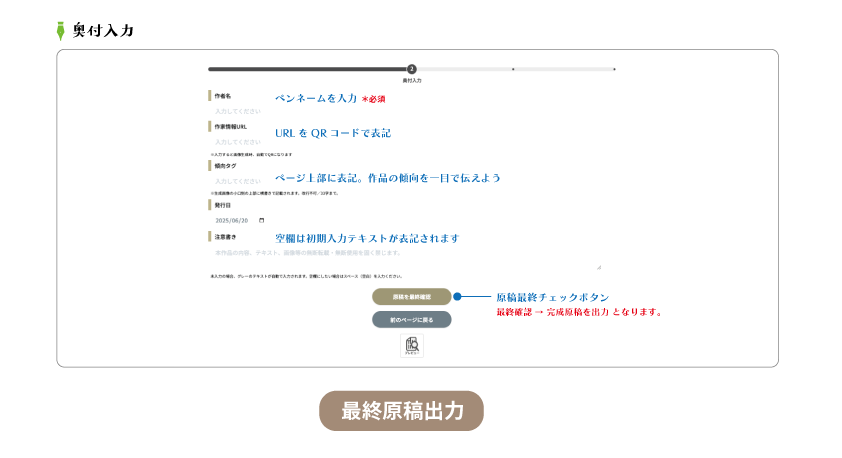The image size is (842, 458).
Task: Click inside the 注意書き text area
Action: [400, 256]
